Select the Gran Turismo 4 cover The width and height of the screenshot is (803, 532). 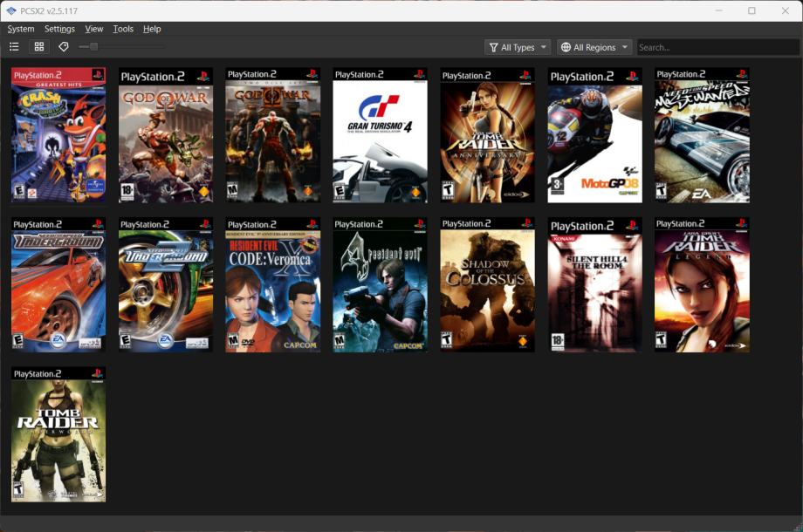click(x=380, y=135)
